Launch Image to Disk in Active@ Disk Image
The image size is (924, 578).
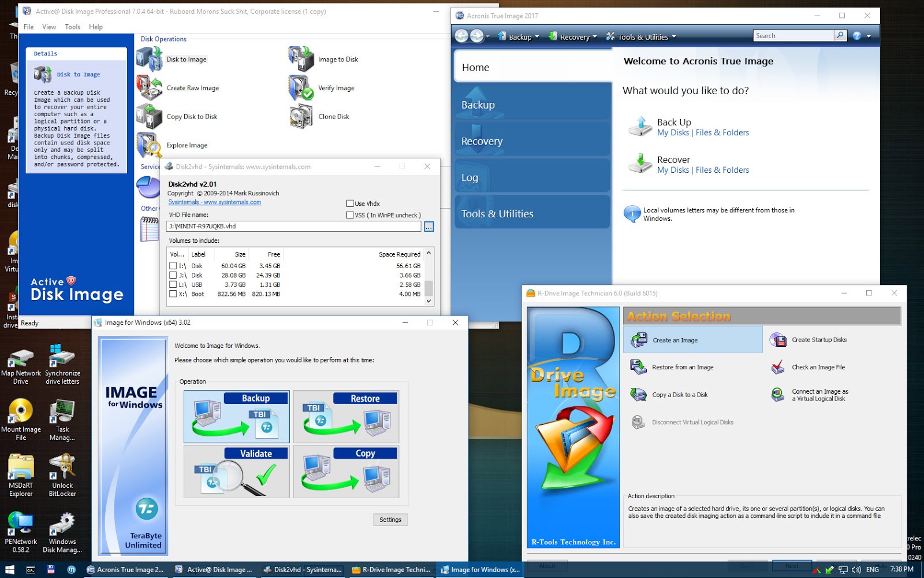(x=323, y=59)
